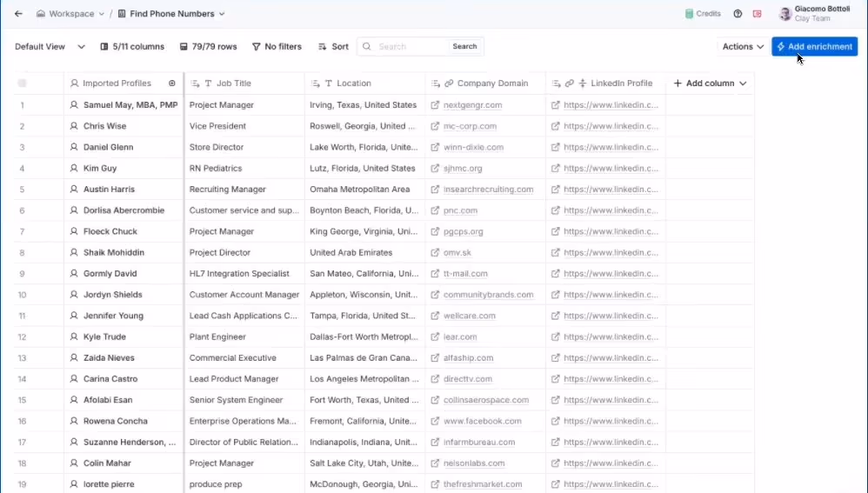
Task: Select the 'Irving, Texas, United States' cell
Action: click(x=364, y=104)
